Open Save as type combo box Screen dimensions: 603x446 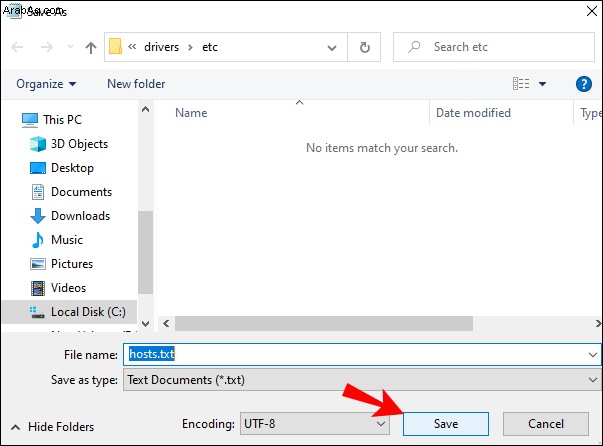coord(362,380)
